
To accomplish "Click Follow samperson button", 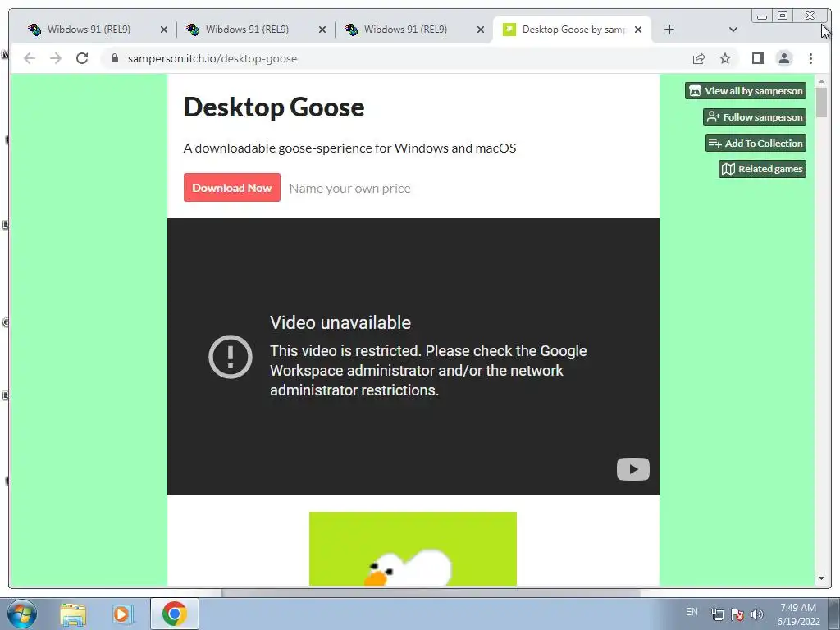I will [755, 116].
